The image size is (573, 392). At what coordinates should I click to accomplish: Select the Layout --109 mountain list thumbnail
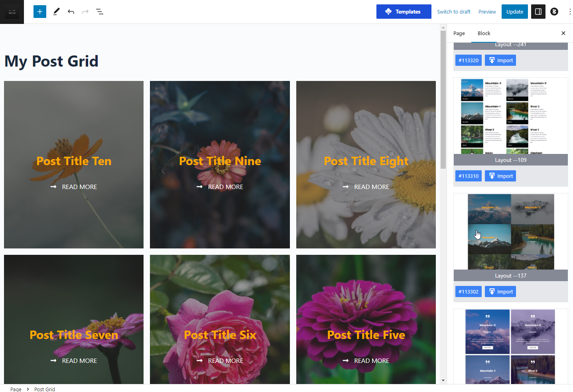coord(511,116)
